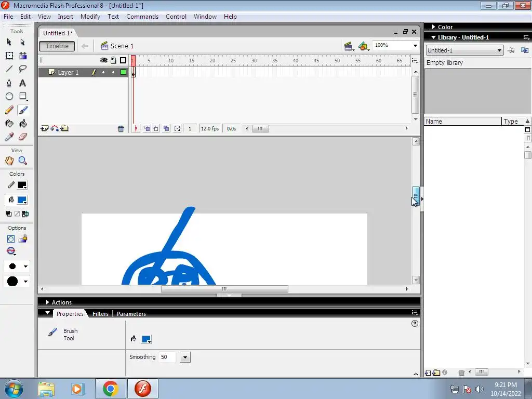Click the Insert Layer Folder icon
The image size is (532, 399).
(64, 128)
